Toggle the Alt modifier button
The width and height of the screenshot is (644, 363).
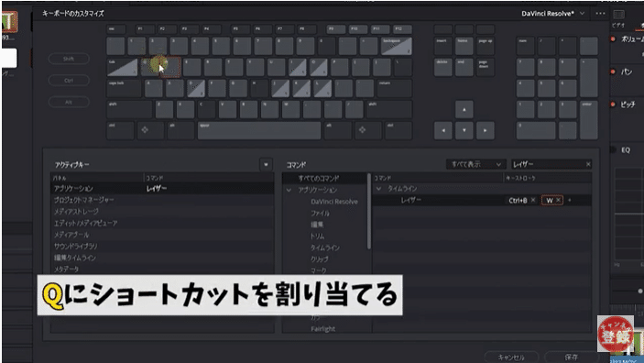coord(69,102)
